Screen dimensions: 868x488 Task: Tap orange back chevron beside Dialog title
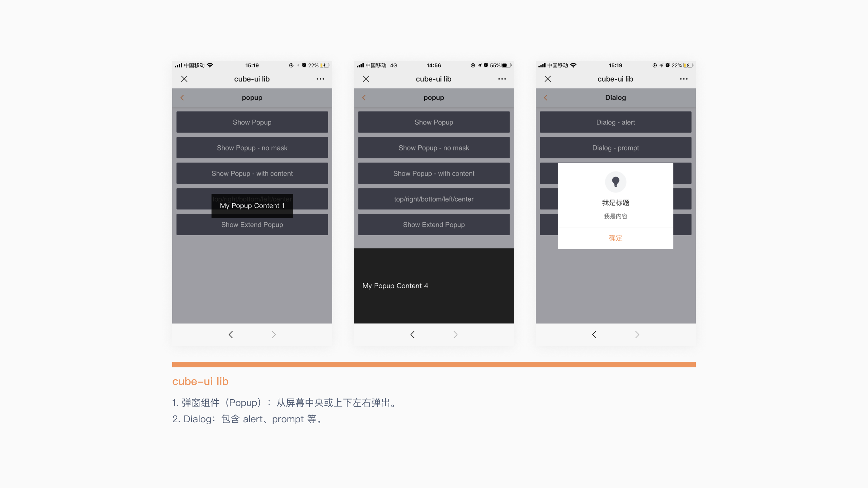coord(546,98)
